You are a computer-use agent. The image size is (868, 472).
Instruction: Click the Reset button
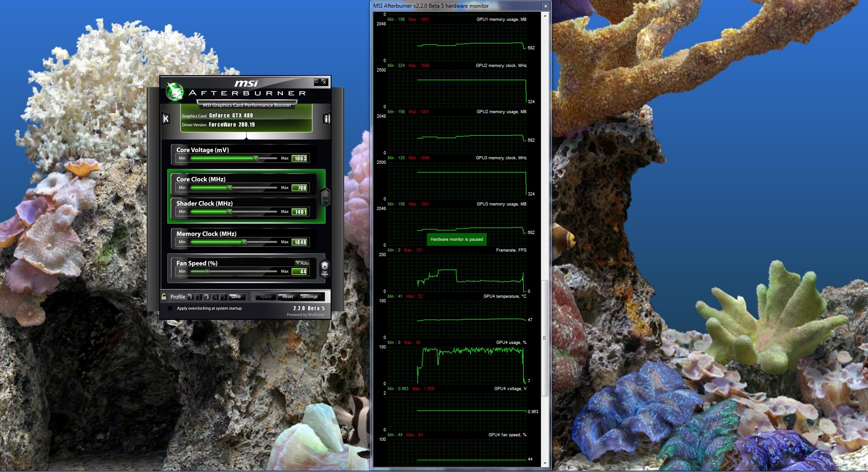point(287,297)
